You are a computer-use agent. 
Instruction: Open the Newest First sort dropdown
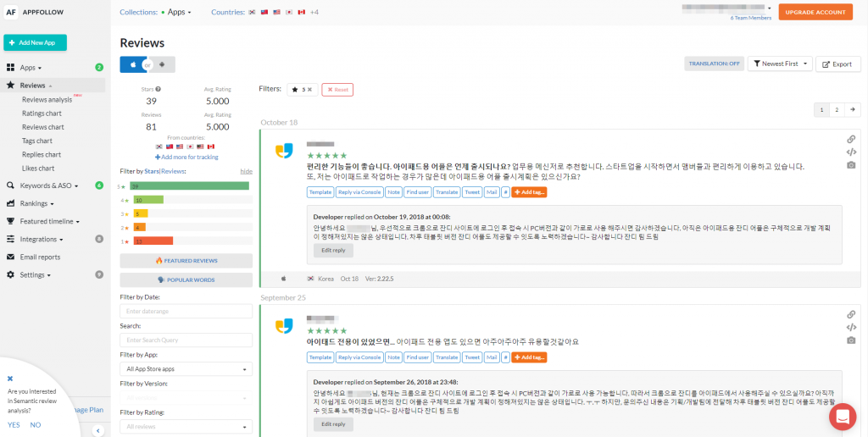coord(779,64)
